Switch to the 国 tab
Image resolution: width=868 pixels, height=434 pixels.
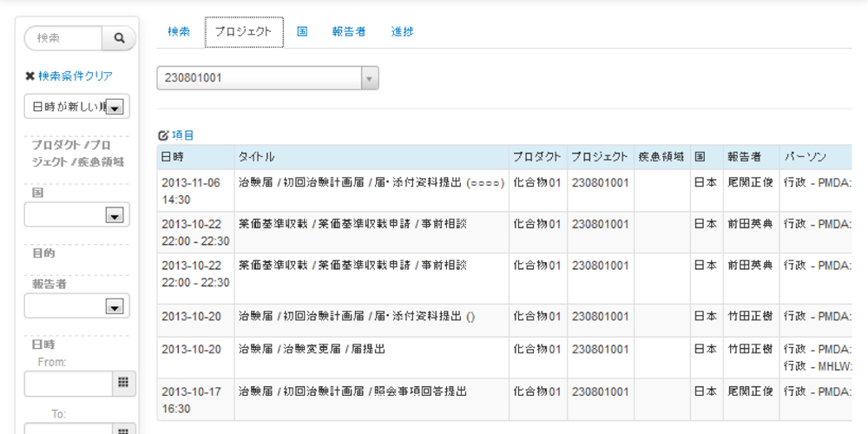(x=302, y=31)
